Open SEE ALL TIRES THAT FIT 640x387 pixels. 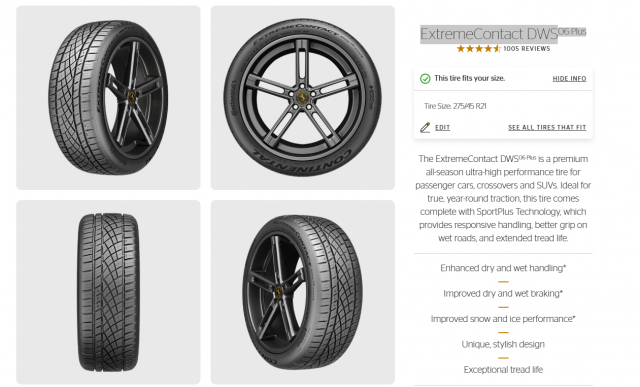pyautogui.click(x=547, y=127)
